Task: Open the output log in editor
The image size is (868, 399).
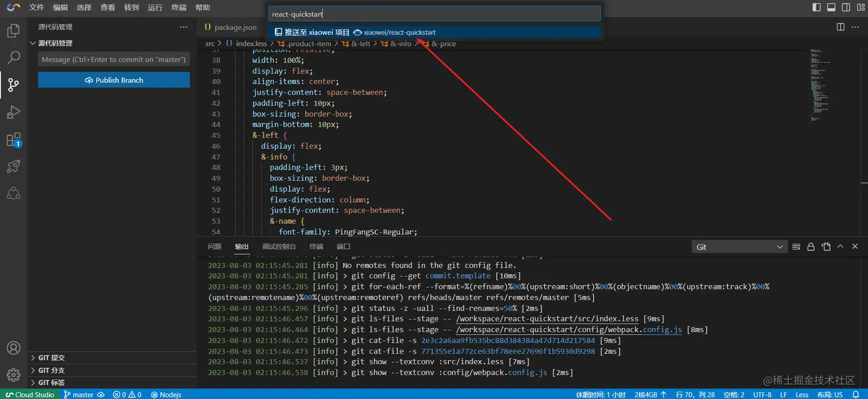Action: pos(826,247)
